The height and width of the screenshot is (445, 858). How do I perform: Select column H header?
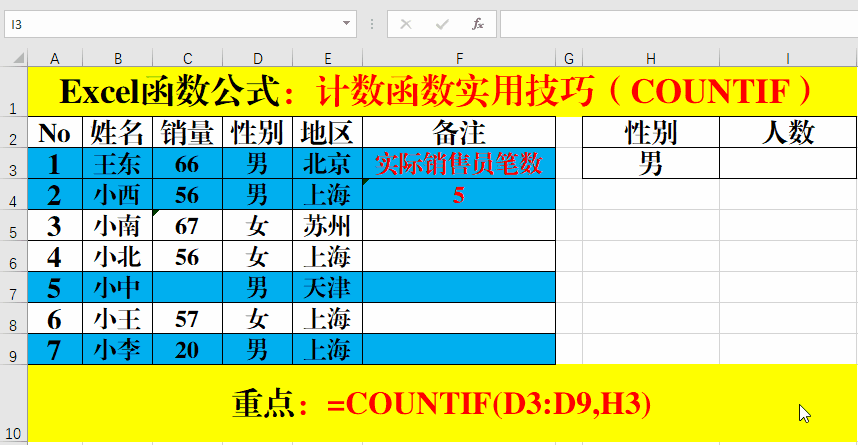tap(651, 59)
